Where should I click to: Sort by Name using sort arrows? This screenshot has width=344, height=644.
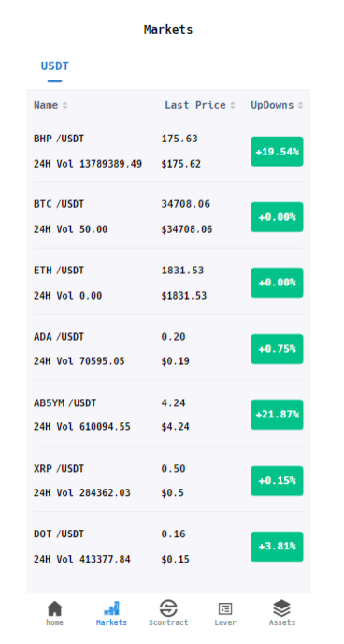64,106
